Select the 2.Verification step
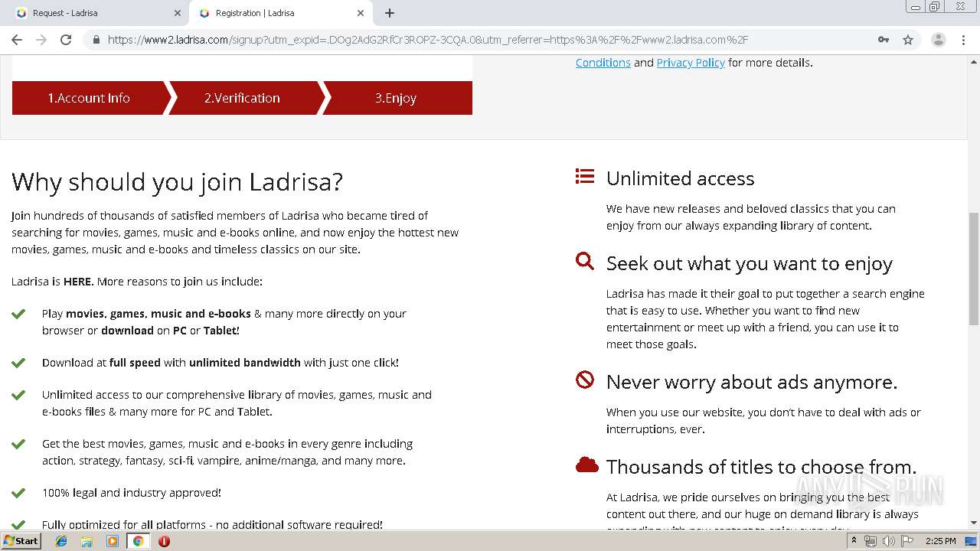 click(242, 98)
